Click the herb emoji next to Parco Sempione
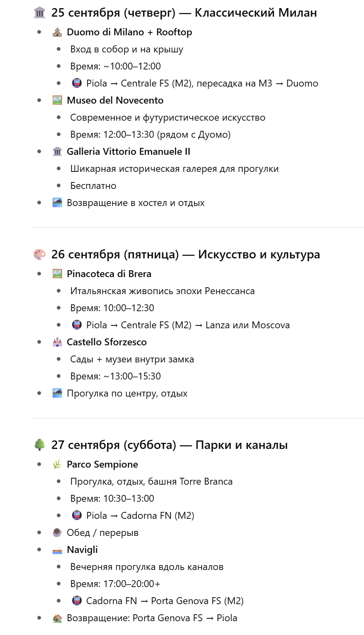Viewport: 364px width, 635px height. pyautogui.click(x=57, y=464)
